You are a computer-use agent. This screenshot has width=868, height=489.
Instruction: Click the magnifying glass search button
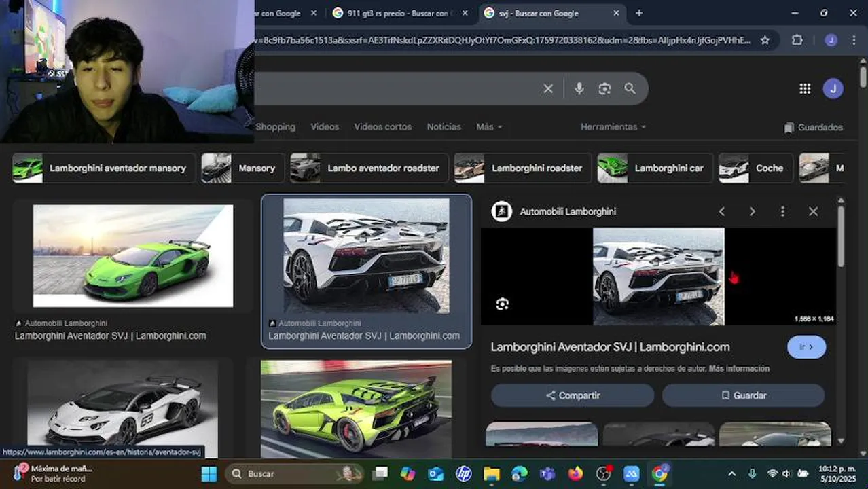tap(630, 88)
